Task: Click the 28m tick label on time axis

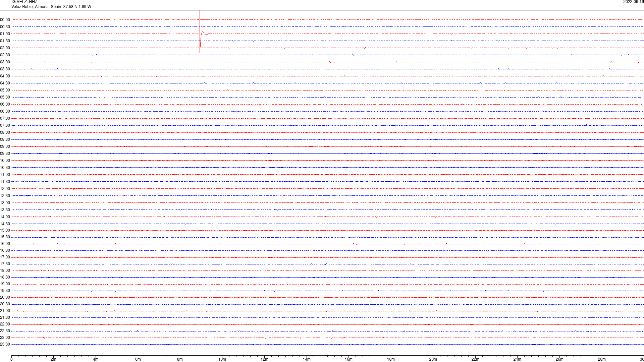Action: 602,359
